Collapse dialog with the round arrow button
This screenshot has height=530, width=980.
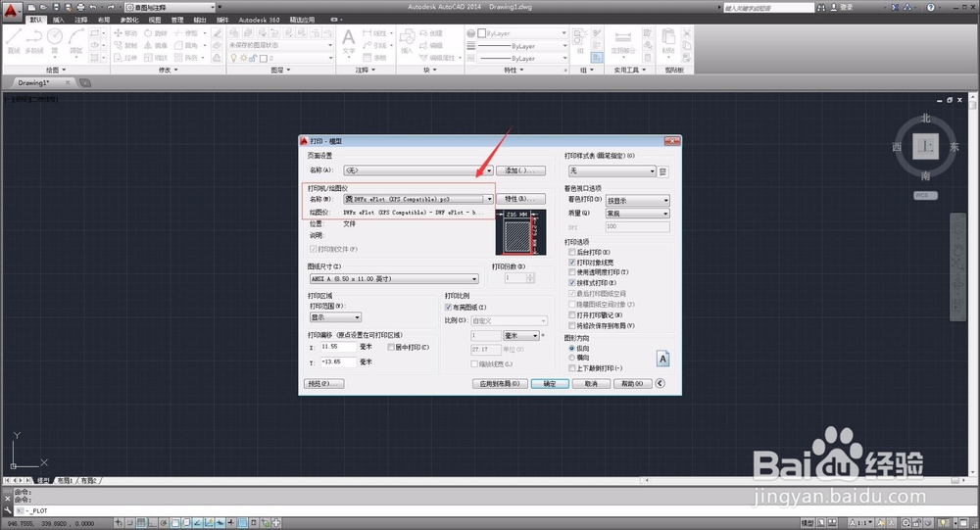coord(660,383)
